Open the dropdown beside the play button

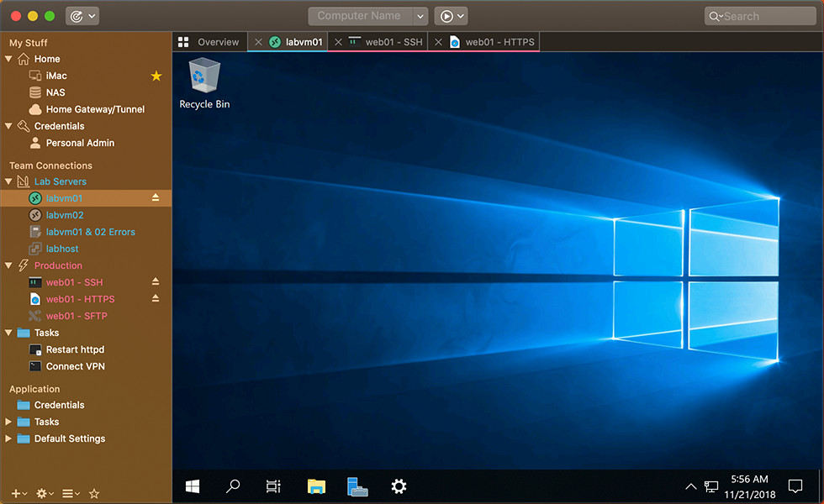click(x=461, y=16)
